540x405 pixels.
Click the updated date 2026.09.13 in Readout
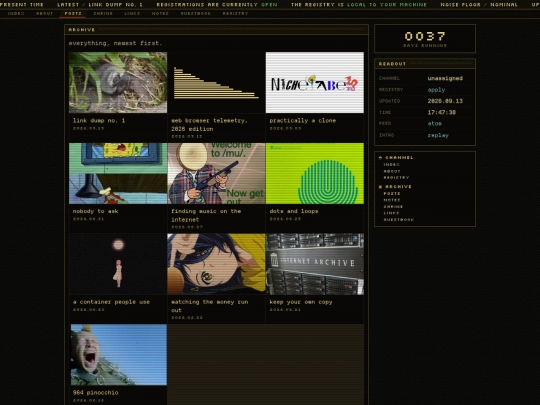coord(445,101)
